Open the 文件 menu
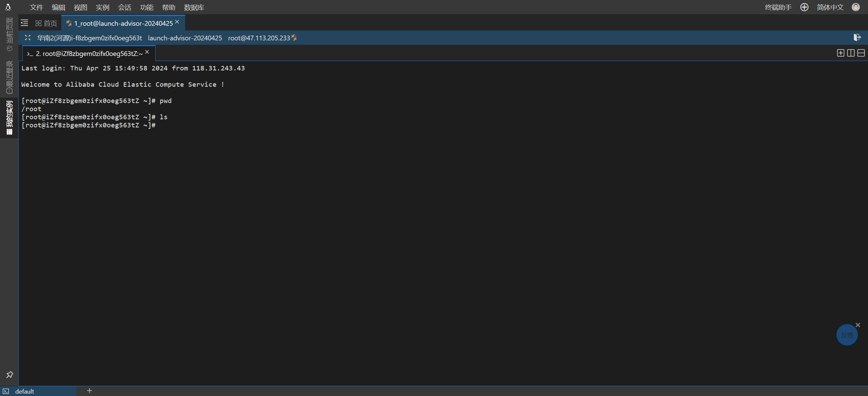This screenshot has width=868, height=396. 36,7
